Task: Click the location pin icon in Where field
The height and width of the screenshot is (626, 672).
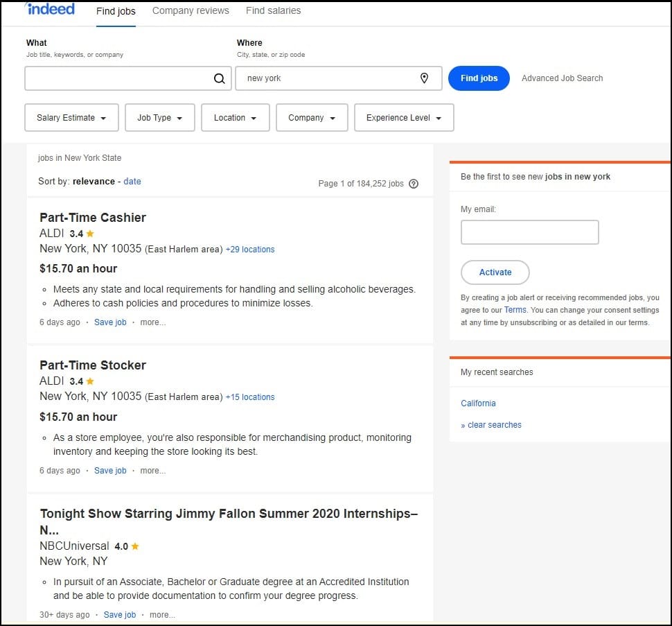Action: pyautogui.click(x=424, y=78)
